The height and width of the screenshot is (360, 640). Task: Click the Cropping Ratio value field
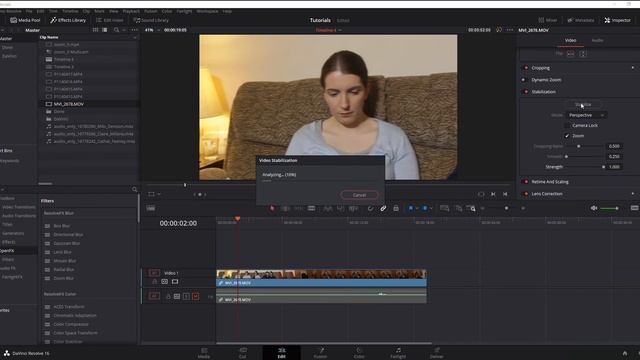(614, 146)
